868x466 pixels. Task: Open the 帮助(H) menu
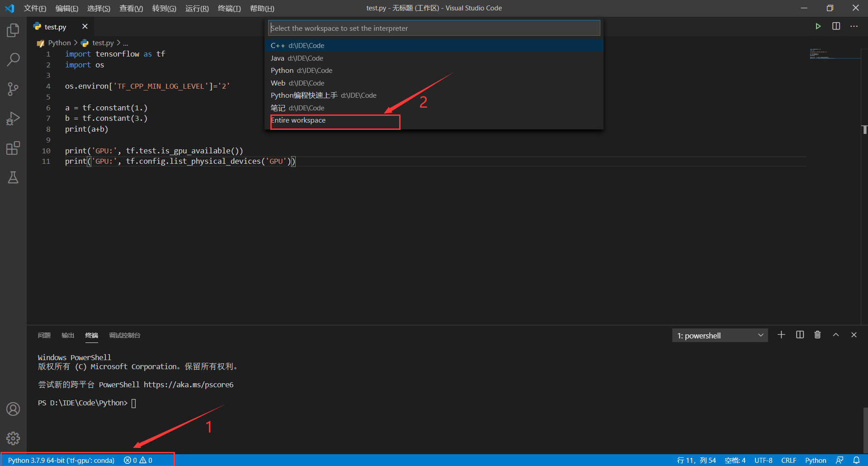(262, 8)
